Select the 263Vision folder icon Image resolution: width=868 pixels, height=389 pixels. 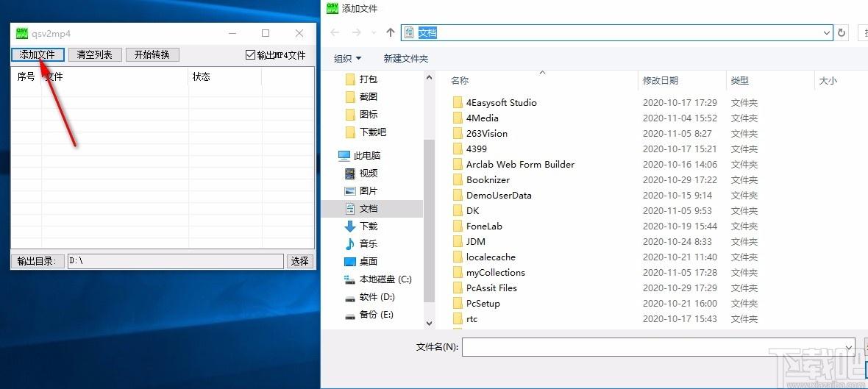(458, 133)
